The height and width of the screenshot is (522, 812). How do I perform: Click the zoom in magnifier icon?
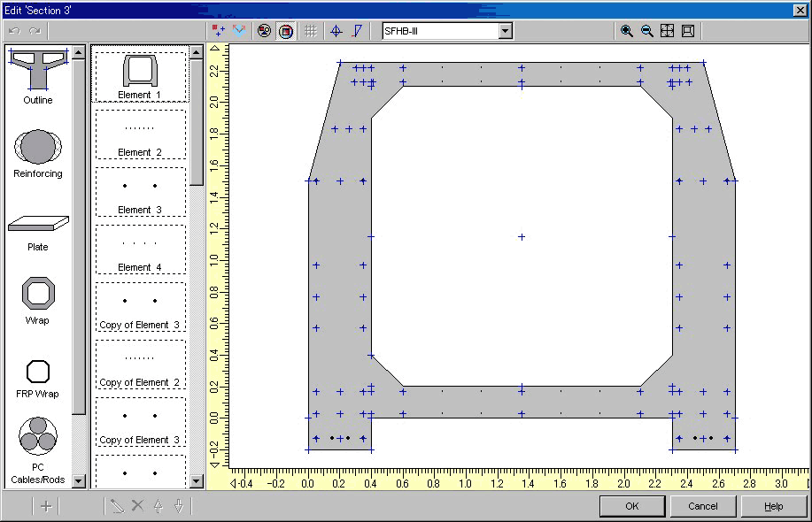pyautogui.click(x=627, y=31)
